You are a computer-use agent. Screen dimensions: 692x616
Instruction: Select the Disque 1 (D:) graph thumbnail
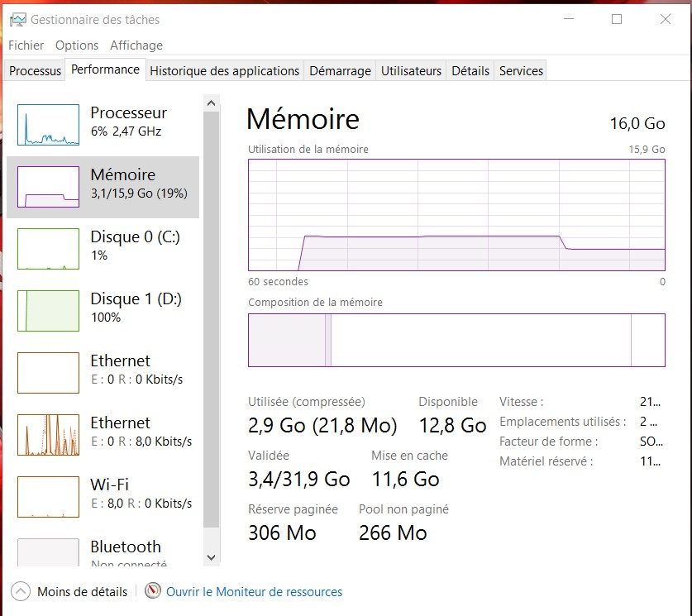[x=48, y=311]
